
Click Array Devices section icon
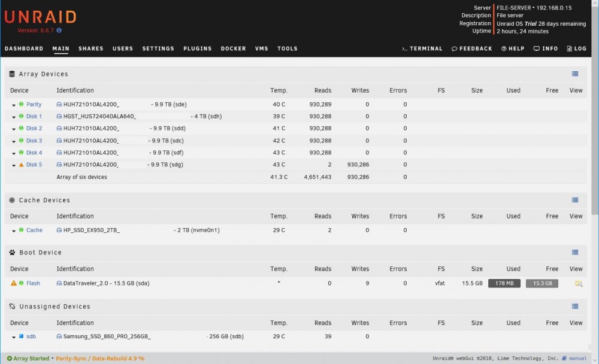pos(12,74)
